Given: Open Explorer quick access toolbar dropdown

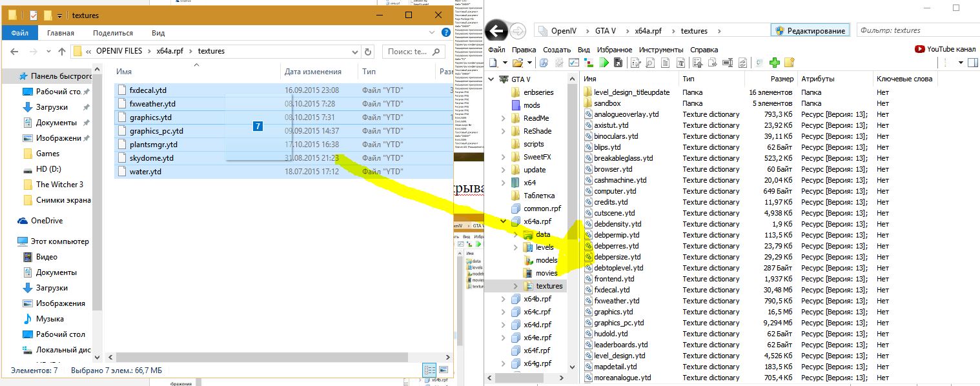Looking at the screenshot, I should (60, 15).
